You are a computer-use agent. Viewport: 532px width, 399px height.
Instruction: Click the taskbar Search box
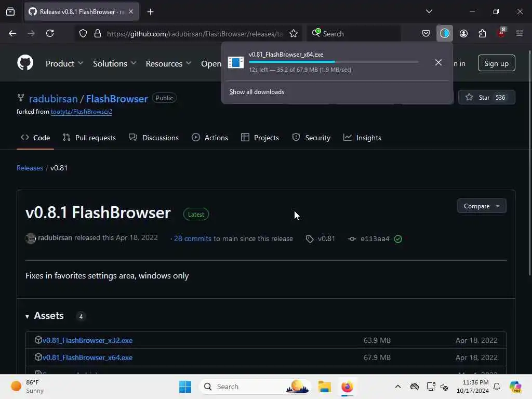pos(255,387)
